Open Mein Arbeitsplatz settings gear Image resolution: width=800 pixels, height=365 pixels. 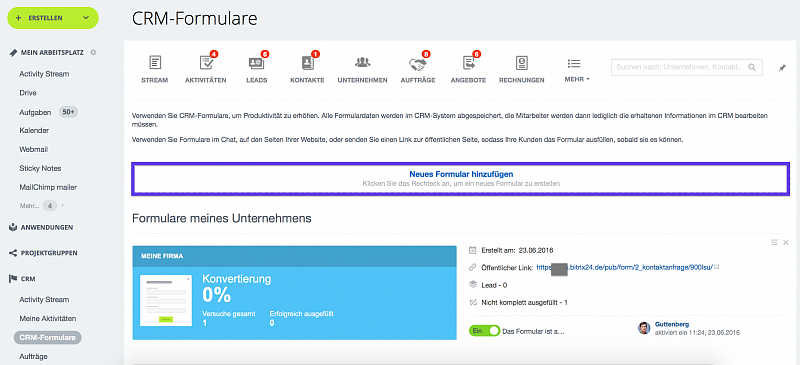pos(93,52)
